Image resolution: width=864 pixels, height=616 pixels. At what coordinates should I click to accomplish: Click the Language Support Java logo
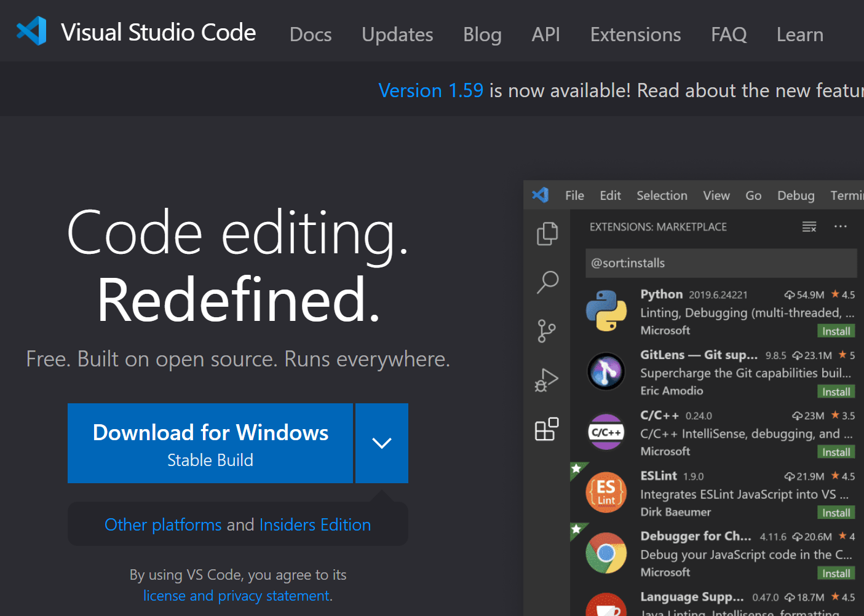coord(606,605)
